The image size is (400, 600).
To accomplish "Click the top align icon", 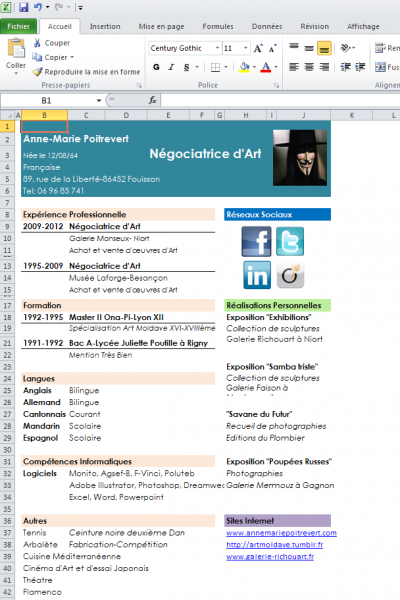I will click(294, 47).
